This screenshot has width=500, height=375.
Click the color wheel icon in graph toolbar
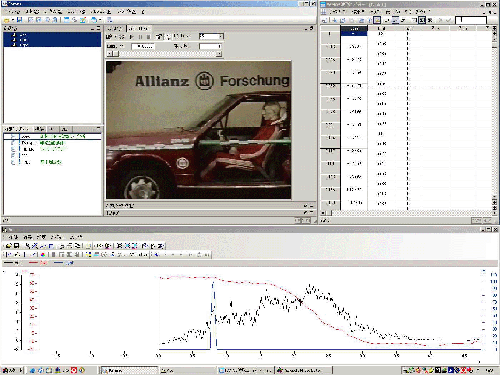(43, 255)
